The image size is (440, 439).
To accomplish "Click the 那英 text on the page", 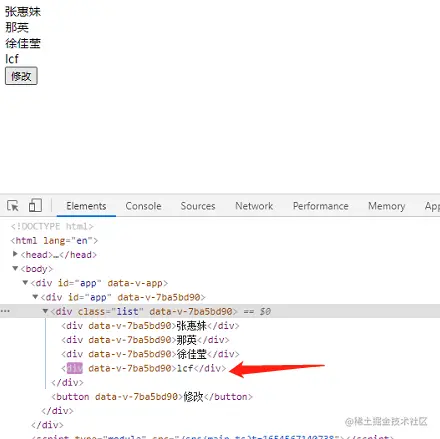I will [x=17, y=27].
